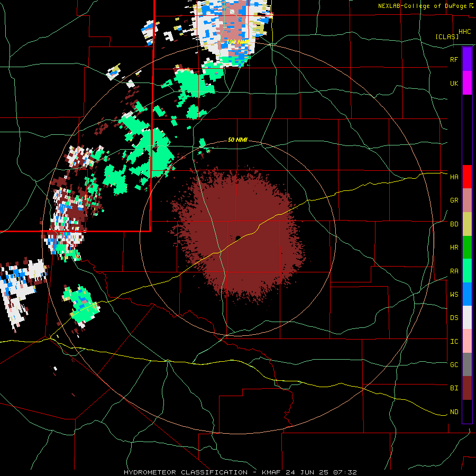476x476 pixels.
Task: Click the WS legend label
Action: [x=454, y=294]
